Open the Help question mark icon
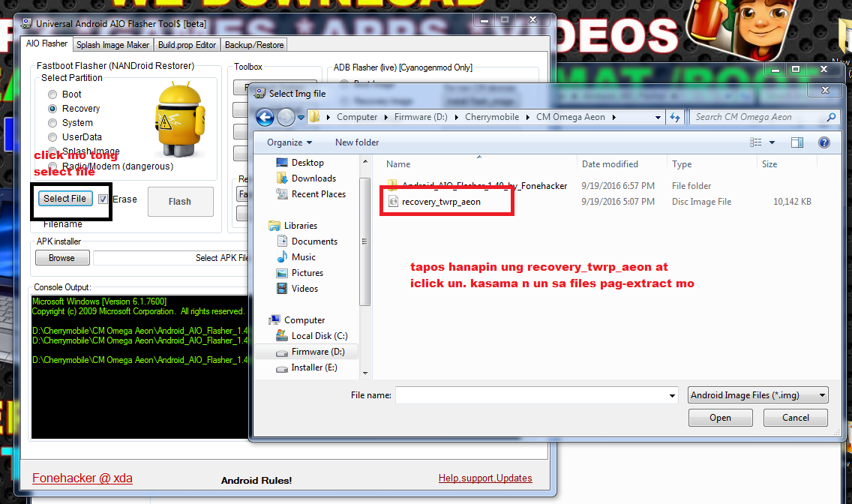Viewport: 852px width, 504px height. point(823,142)
